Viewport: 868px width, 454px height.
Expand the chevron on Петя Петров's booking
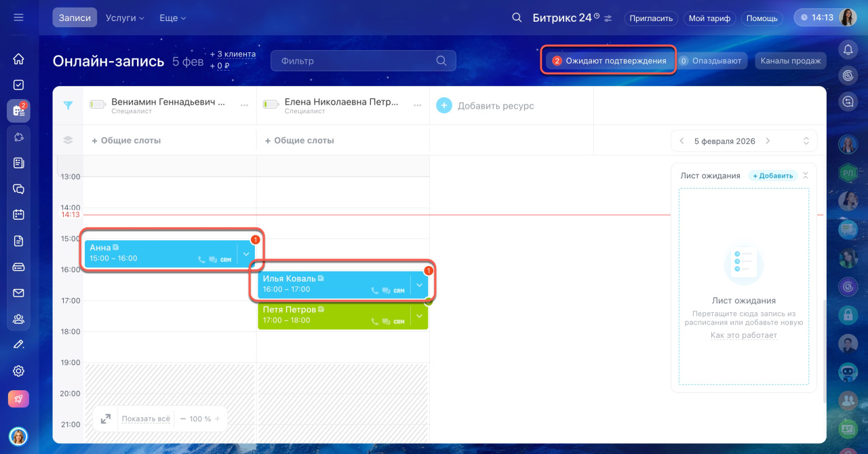pos(419,316)
